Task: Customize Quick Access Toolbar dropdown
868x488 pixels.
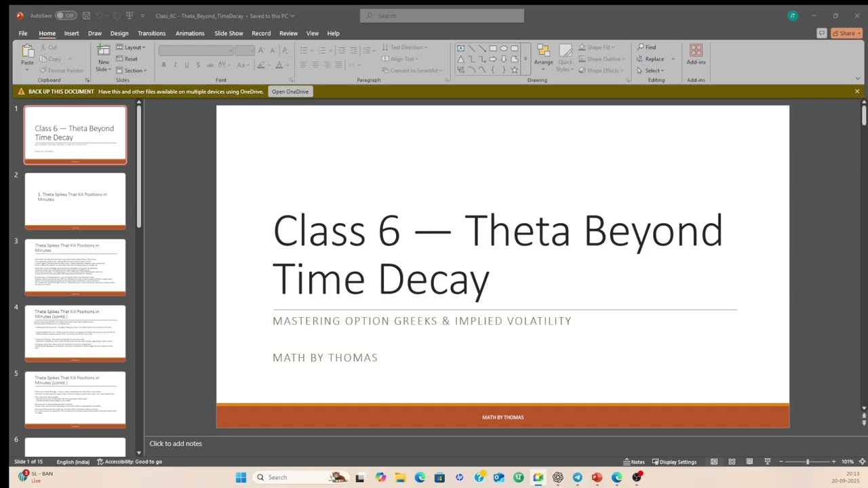Action: pyautogui.click(x=142, y=16)
